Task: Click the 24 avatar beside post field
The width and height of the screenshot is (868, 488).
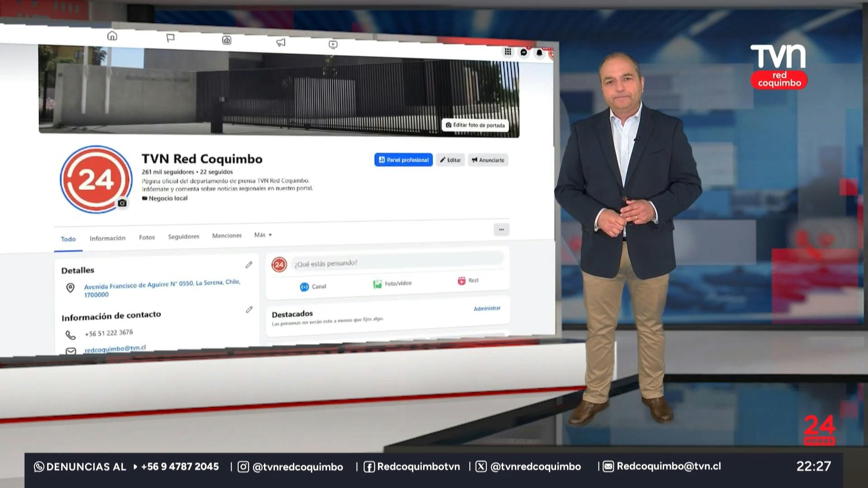Action: coord(279,265)
